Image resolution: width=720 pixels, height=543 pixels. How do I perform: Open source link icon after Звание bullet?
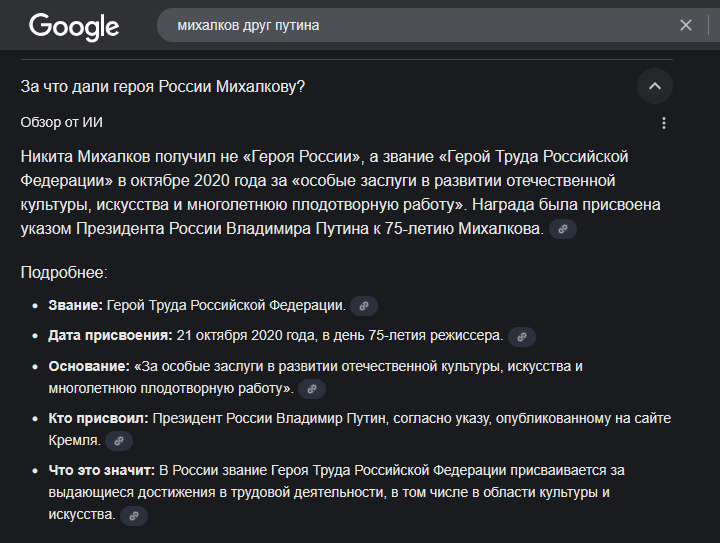[x=364, y=306]
